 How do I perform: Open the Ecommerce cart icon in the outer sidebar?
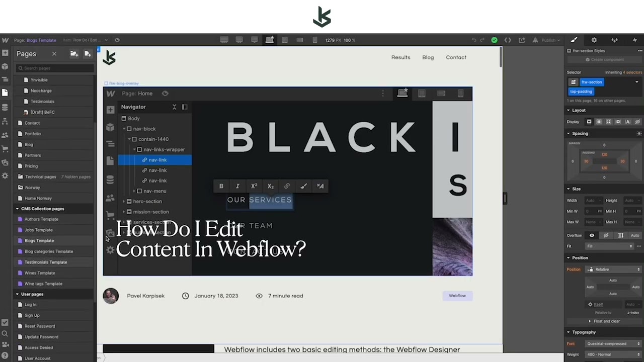tap(5, 149)
